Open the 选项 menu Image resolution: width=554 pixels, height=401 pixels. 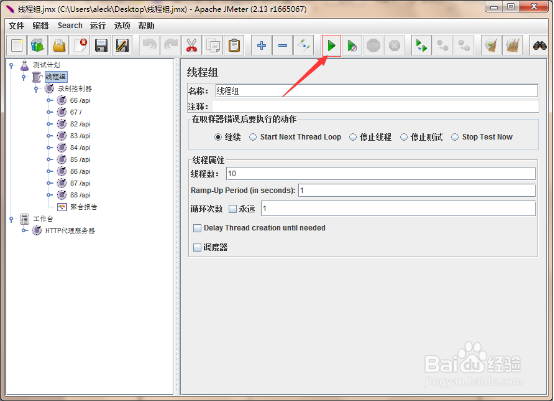[122, 25]
